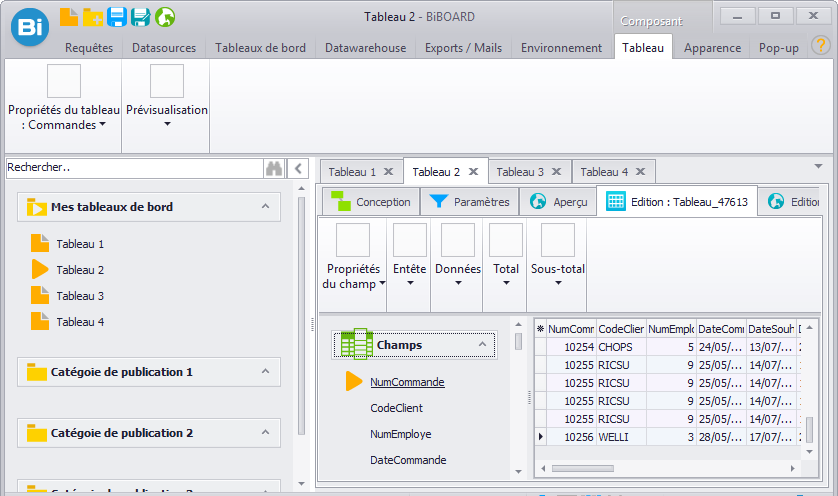Image resolution: width=838 pixels, height=496 pixels.
Task: Open the Environnement ribbon tab
Action: pos(561,48)
